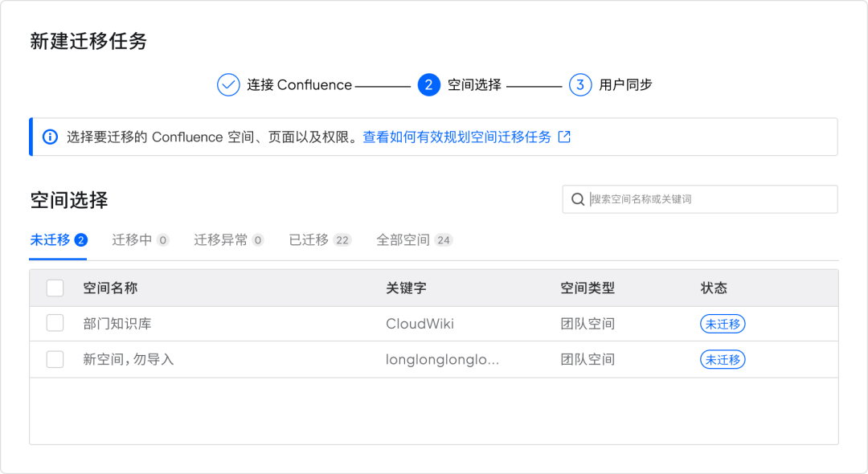Viewport: 868px width, 474px height.
Task: Click the 24 count badge on 全部空间
Action: (x=444, y=240)
